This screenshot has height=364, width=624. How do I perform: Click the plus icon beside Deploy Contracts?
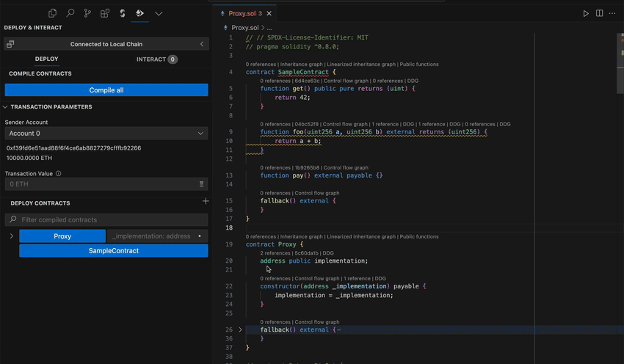pos(206,202)
